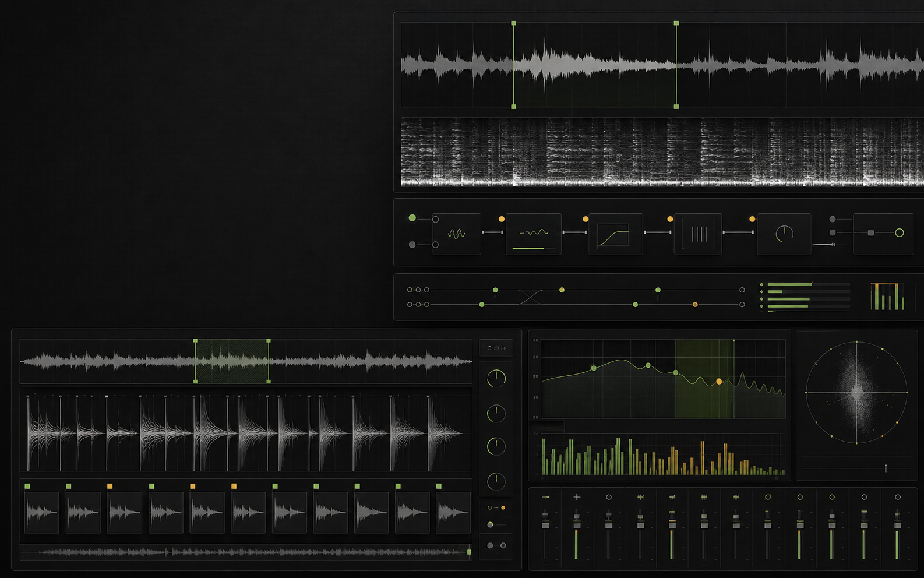Click the slider handle beneath the circular vectorscope
Image resolution: width=924 pixels, height=578 pixels.
[x=886, y=468]
